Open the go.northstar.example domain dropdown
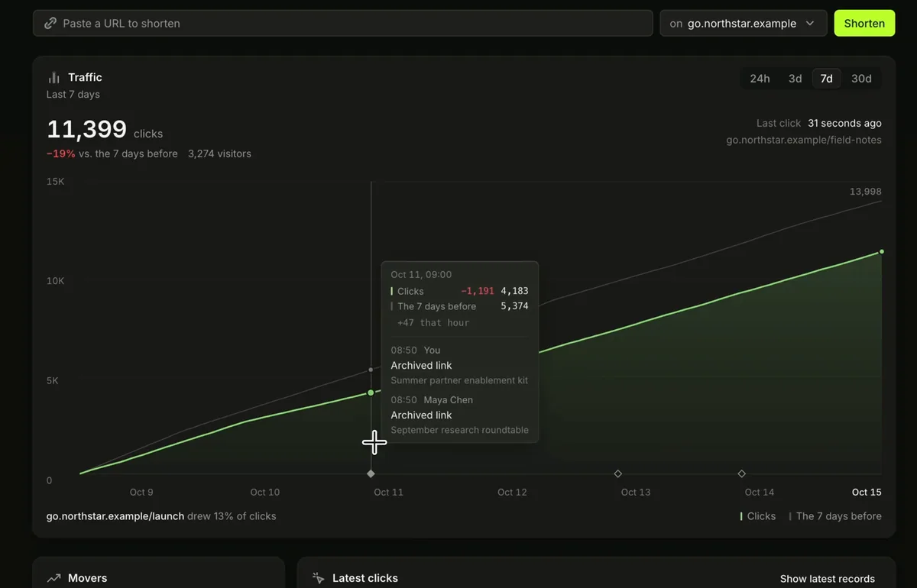The height and width of the screenshot is (588, 917). [x=744, y=24]
